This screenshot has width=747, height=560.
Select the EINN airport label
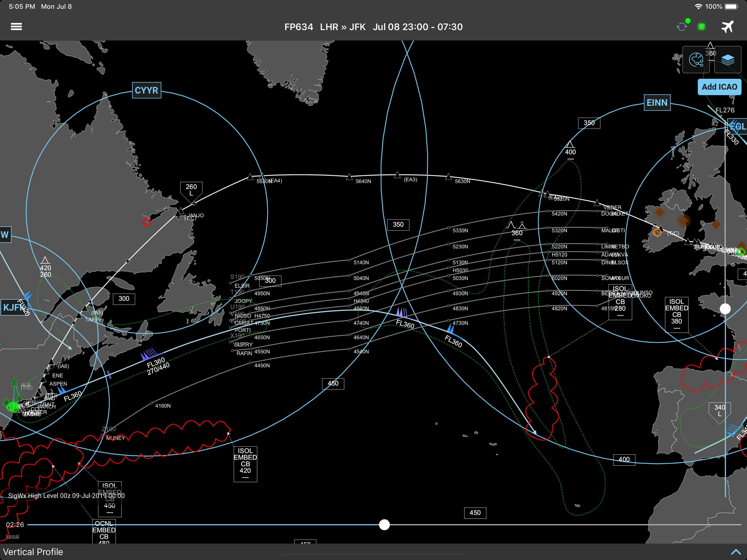pos(657,103)
